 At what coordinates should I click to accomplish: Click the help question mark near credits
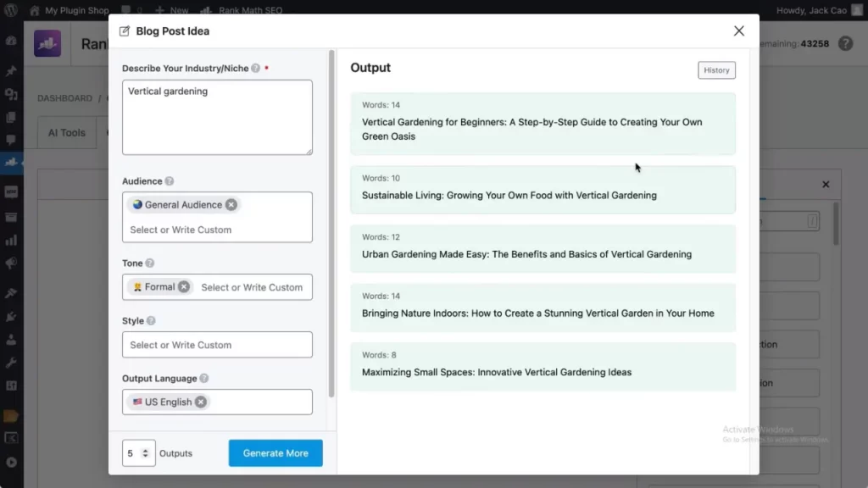point(845,43)
